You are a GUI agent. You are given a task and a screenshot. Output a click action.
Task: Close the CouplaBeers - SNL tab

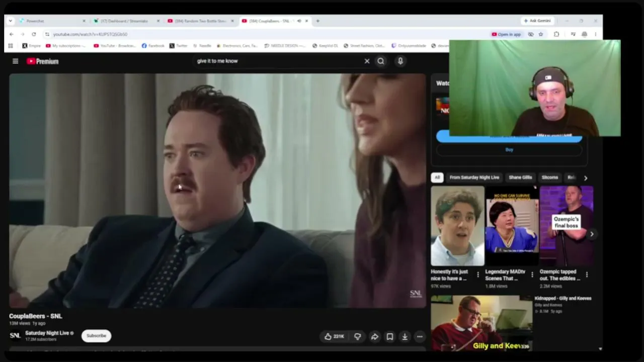(x=306, y=21)
